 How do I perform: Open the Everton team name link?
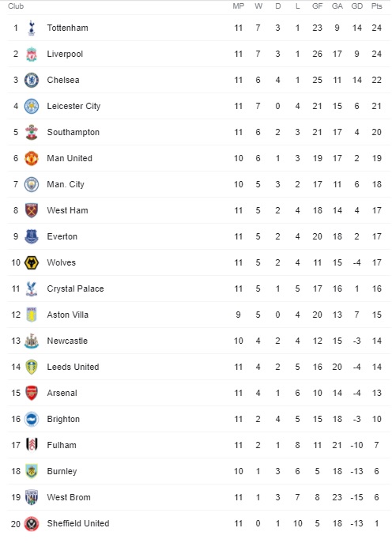(62, 236)
